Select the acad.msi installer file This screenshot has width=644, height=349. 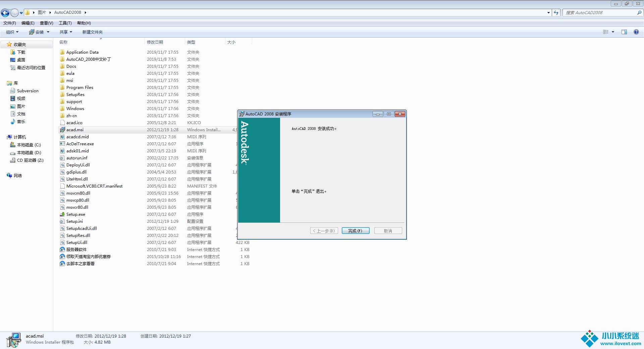click(75, 130)
